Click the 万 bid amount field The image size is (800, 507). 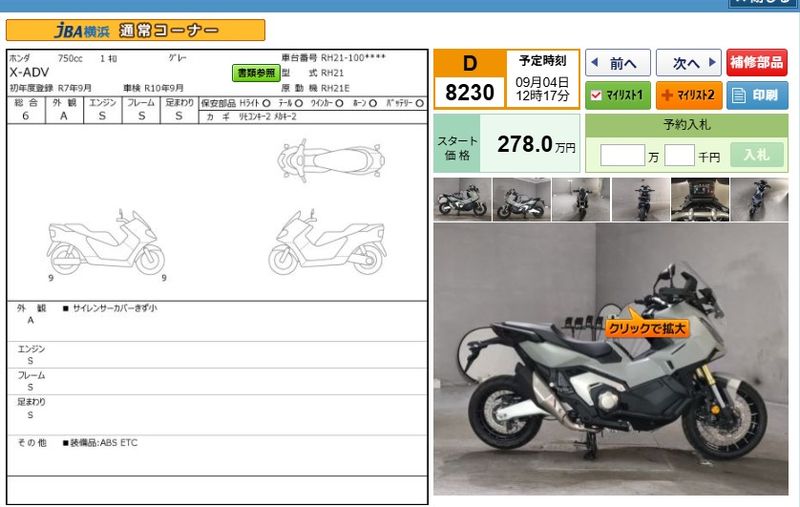[x=622, y=155]
